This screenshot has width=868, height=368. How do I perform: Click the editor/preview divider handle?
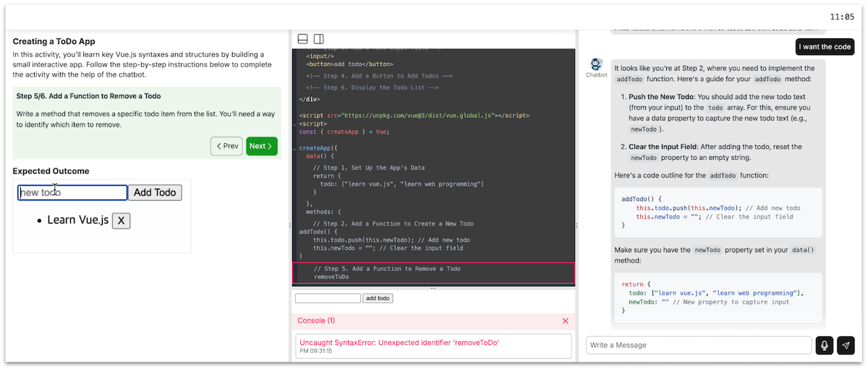pyautogui.click(x=433, y=288)
